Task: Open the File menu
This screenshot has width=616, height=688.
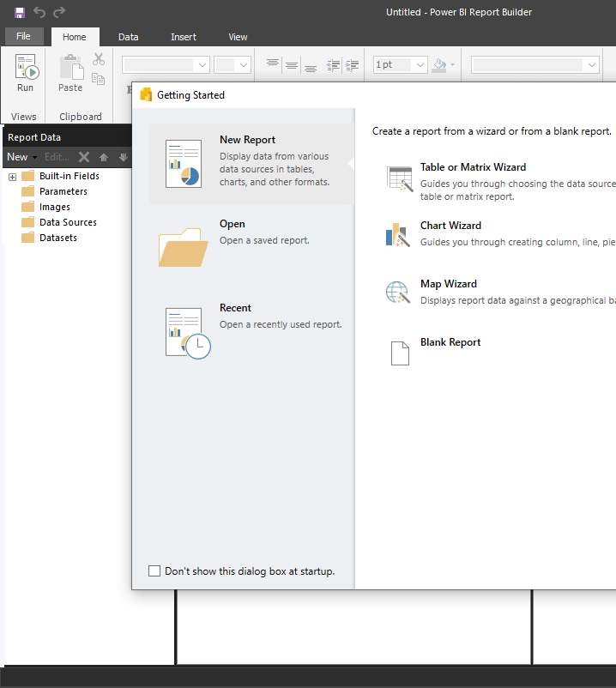Action: click(23, 37)
